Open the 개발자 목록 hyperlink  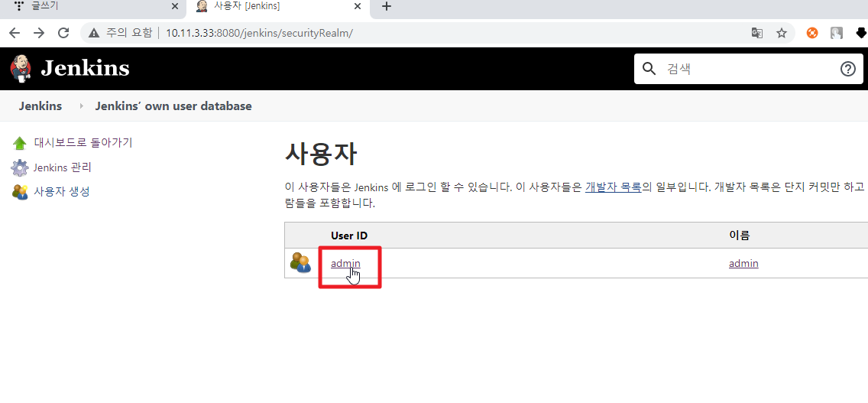[x=614, y=187]
